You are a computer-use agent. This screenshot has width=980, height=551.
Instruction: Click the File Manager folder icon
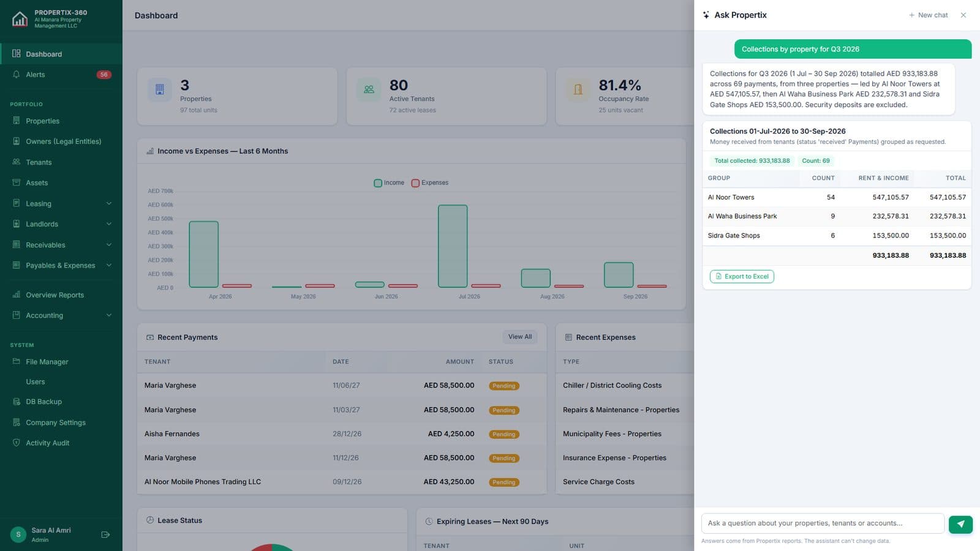[x=17, y=361]
